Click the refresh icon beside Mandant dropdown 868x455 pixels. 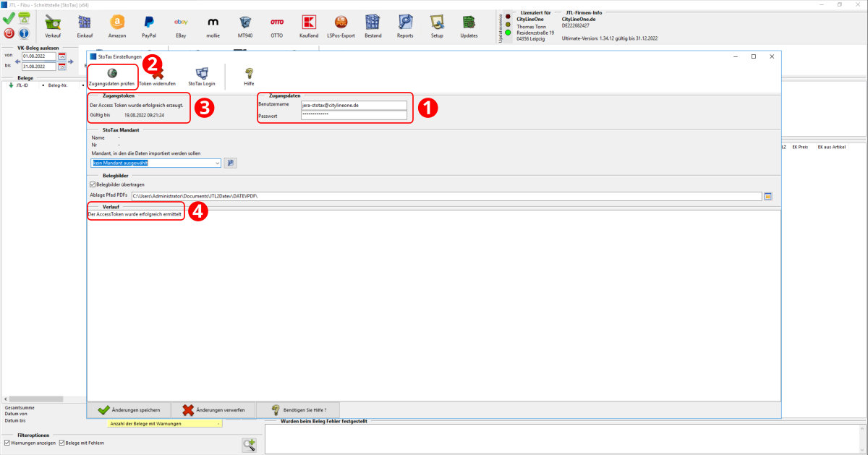(230, 163)
